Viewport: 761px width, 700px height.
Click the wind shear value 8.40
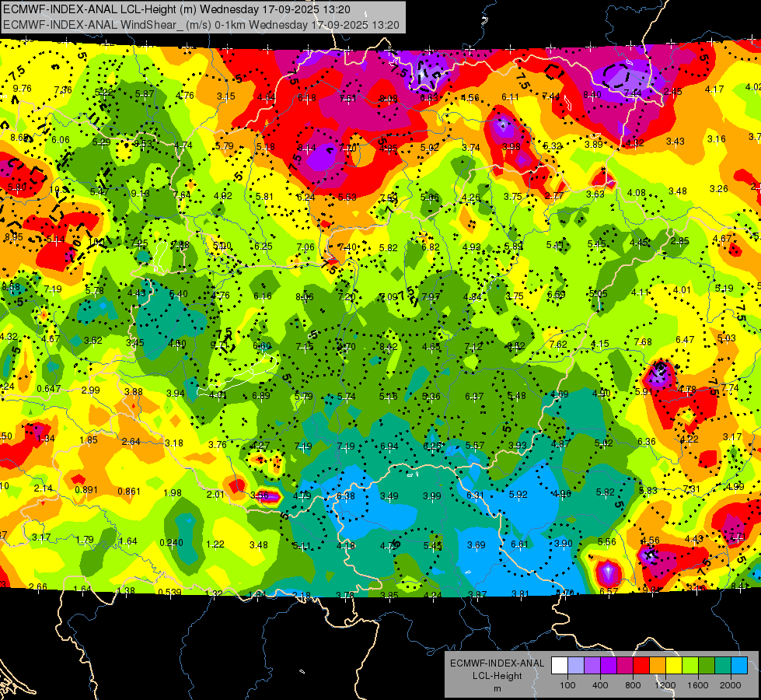[592, 95]
